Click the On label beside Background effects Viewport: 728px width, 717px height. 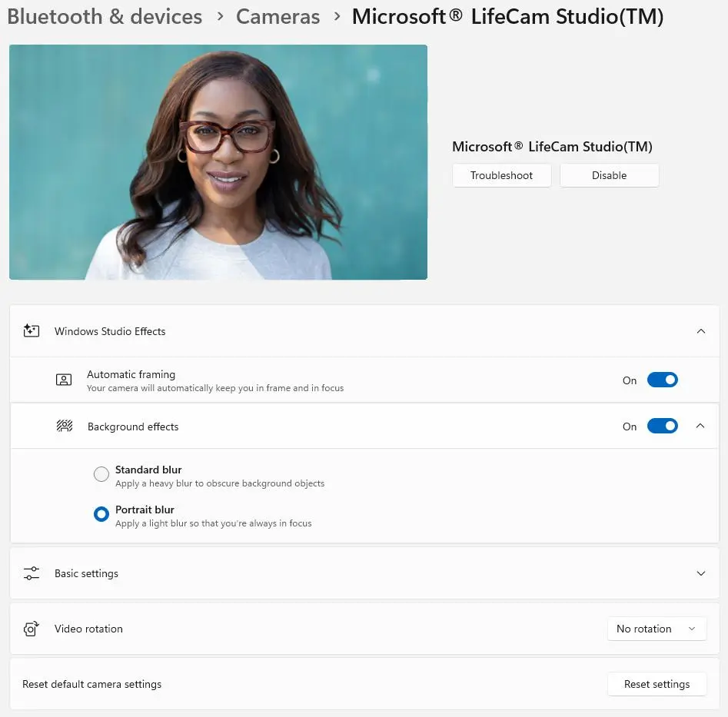point(629,427)
